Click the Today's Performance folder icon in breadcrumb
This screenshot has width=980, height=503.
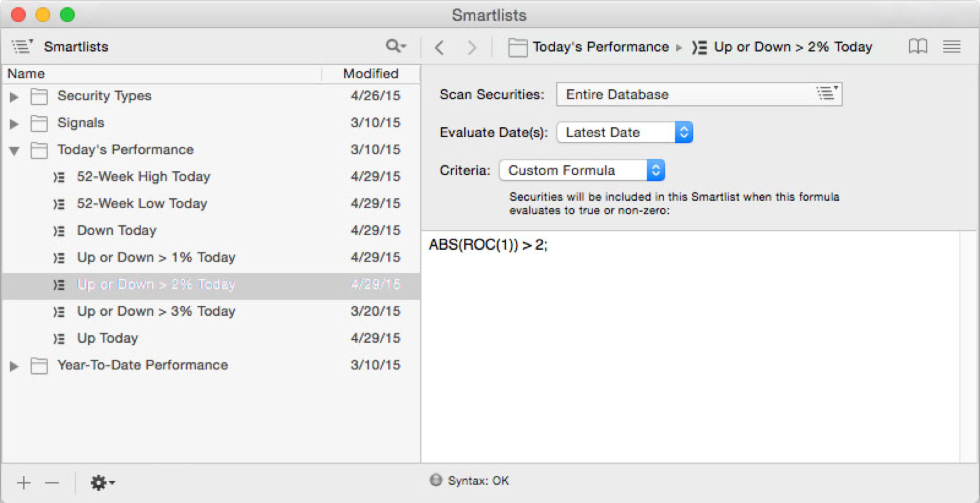(x=518, y=47)
